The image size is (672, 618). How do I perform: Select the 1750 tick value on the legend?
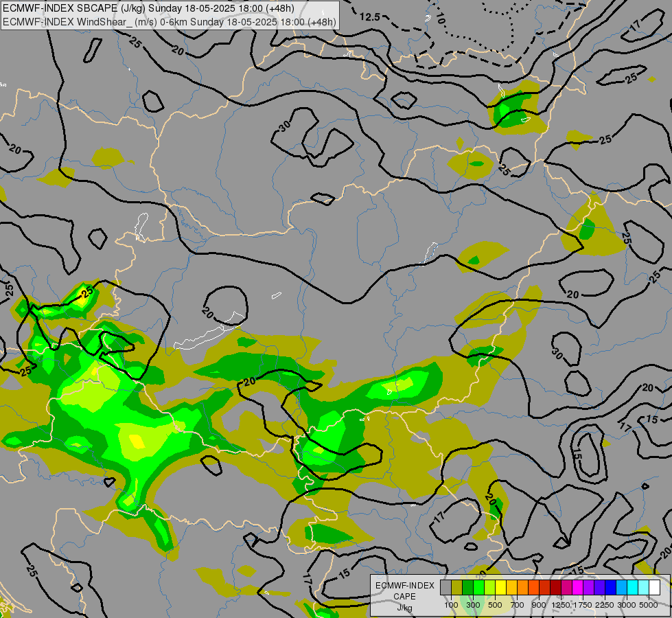coord(583,605)
